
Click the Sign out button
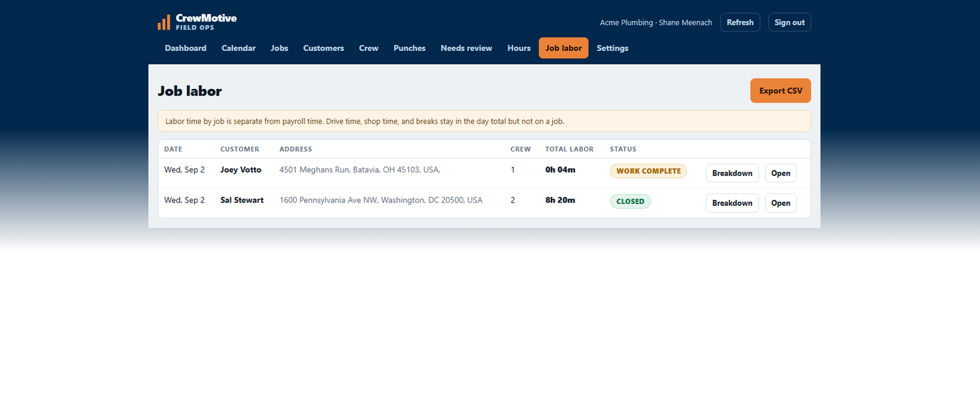(790, 22)
